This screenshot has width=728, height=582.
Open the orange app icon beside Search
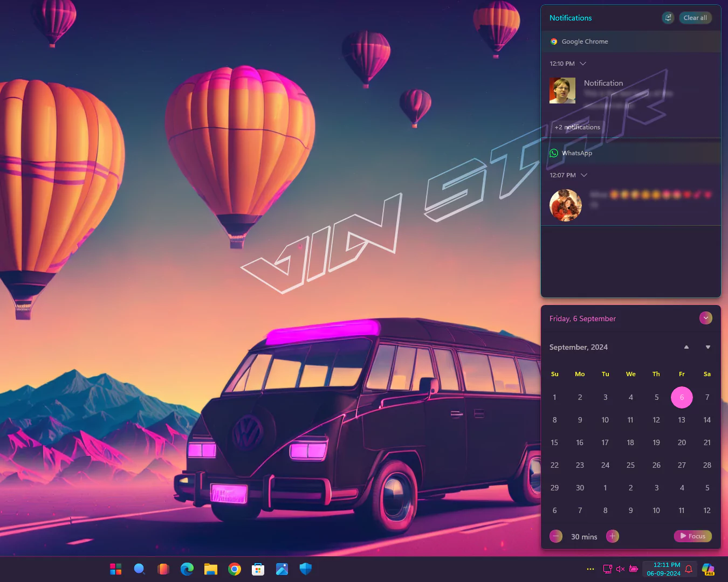[163, 569]
